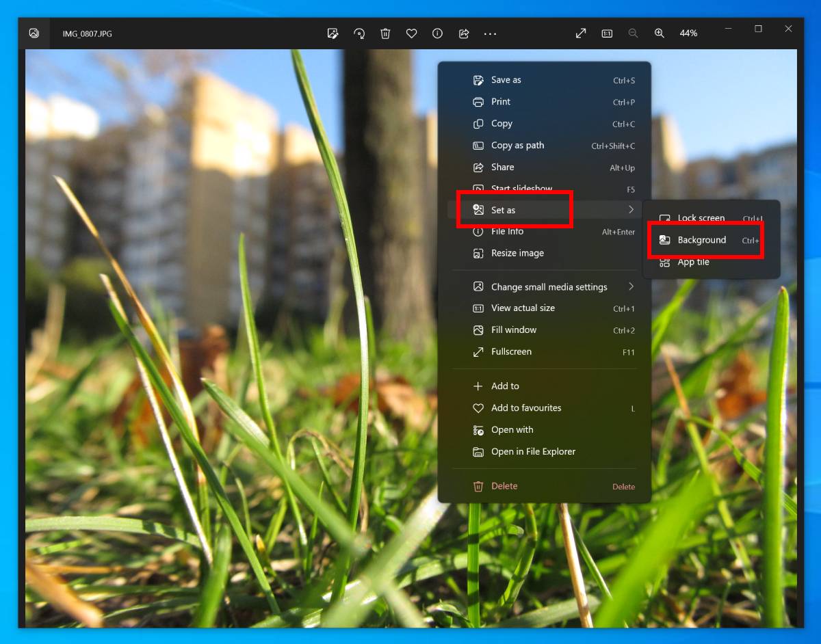Click the folder icon beside Open in File Explorer
Image resolution: width=821 pixels, height=644 pixels.
478,452
